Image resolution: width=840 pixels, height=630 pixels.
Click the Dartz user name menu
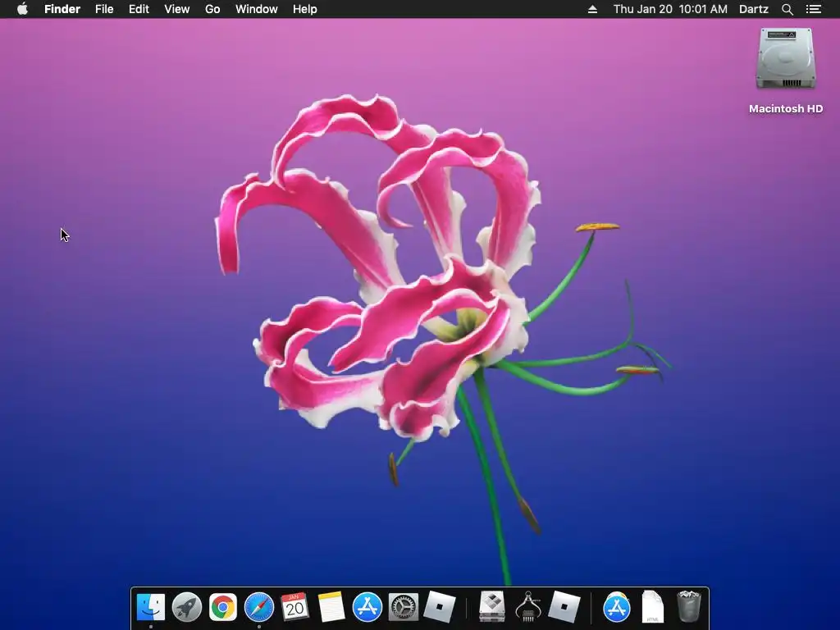754,9
